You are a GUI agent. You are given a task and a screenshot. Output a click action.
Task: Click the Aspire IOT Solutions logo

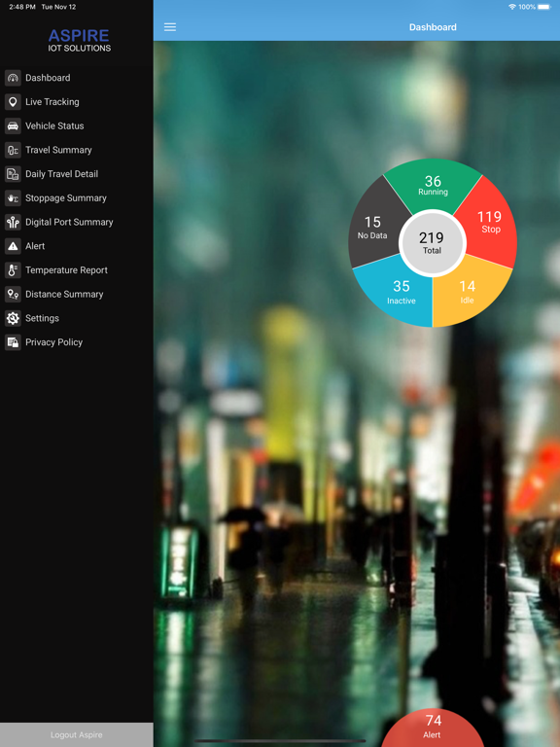[79, 41]
